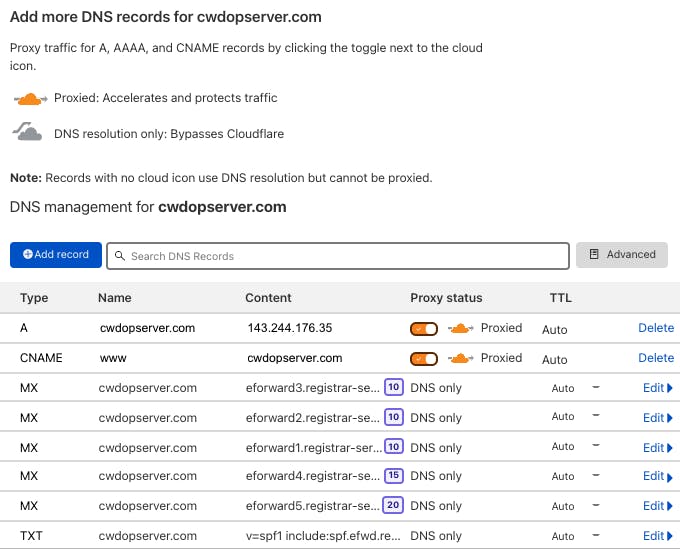
Task: Click the Add record button
Action: [x=56, y=255]
